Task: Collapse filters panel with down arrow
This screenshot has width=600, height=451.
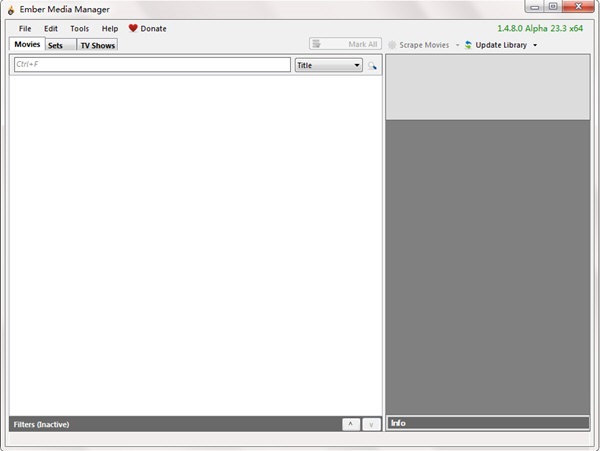Action: point(371,424)
